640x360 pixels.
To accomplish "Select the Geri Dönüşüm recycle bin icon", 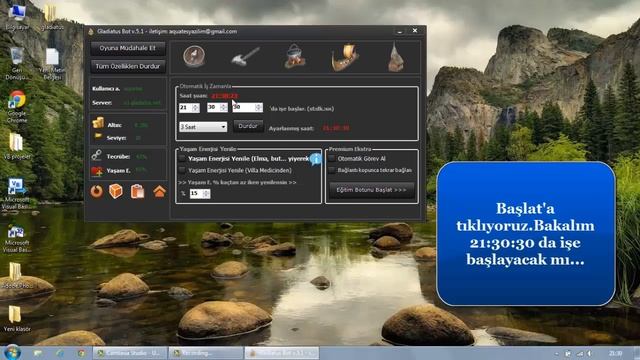I will (17, 63).
